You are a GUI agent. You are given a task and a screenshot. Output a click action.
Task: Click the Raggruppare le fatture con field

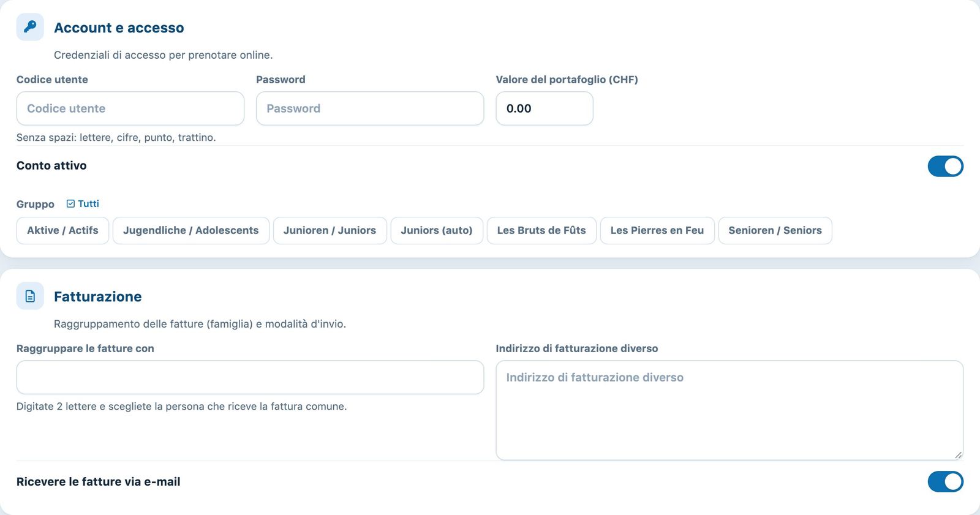point(250,377)
